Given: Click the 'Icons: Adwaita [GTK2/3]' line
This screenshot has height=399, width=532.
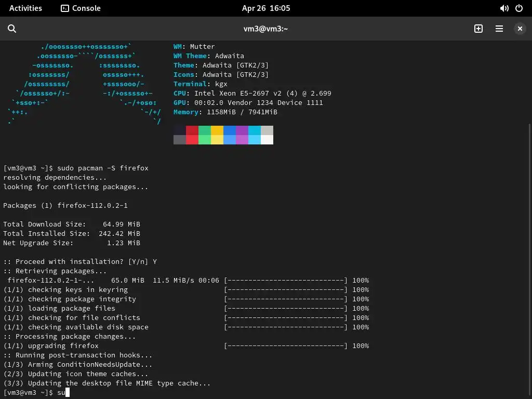Looking at the screenshot, I should pos(221,75).
